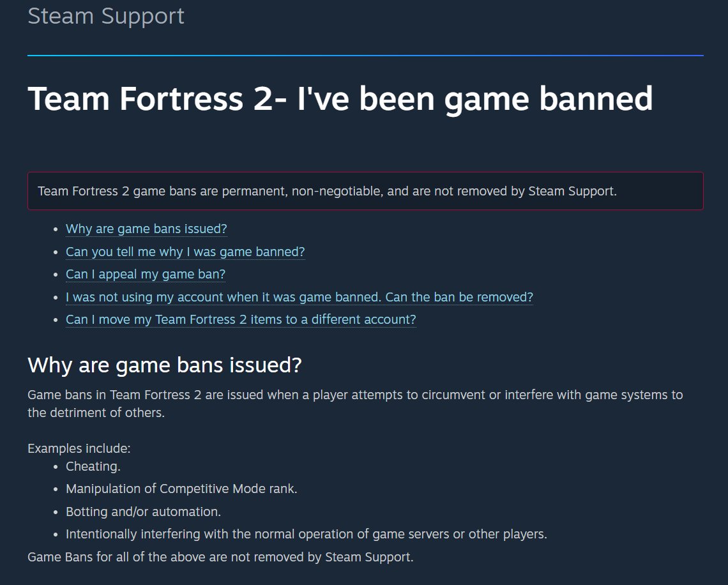
Task: Open the 'Can I move my Team Fortress 2 items' link
Action: 241,319
